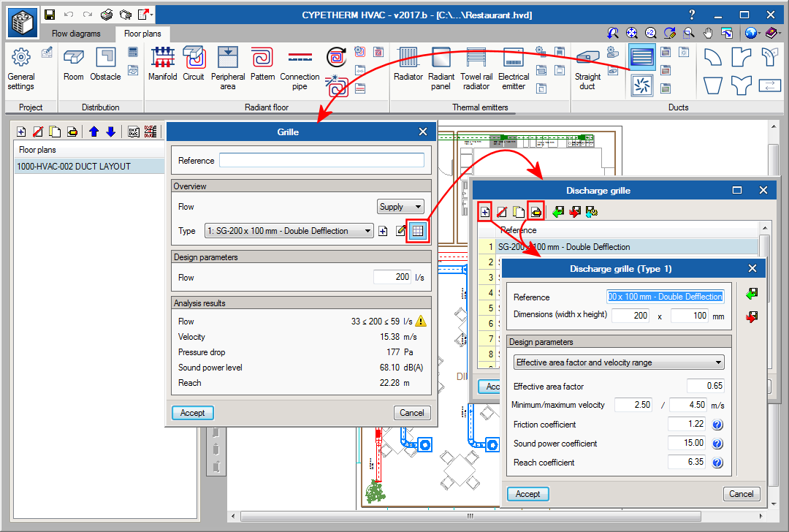Image resolution: width=789 pixels, height=532 pixels.
Task: Select the Floor plans tab
Action: [142, 34]
